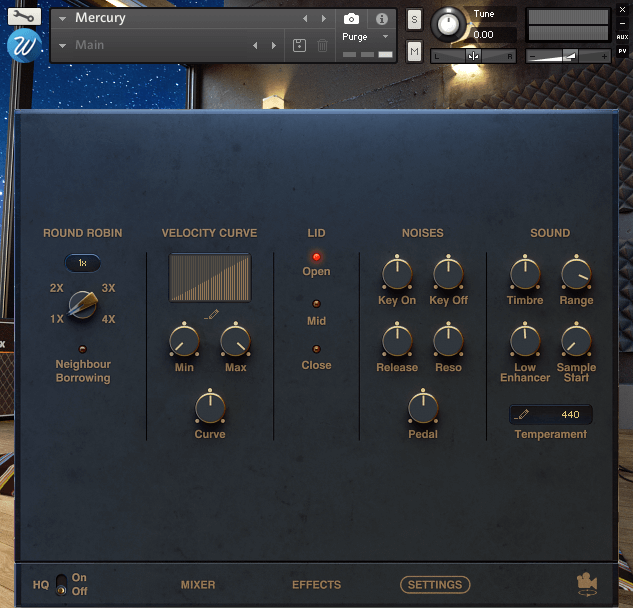Screen dimensions: 633x608
Task: Edit the velocity curve with the pencil icon
Action: tap(211, 314)
